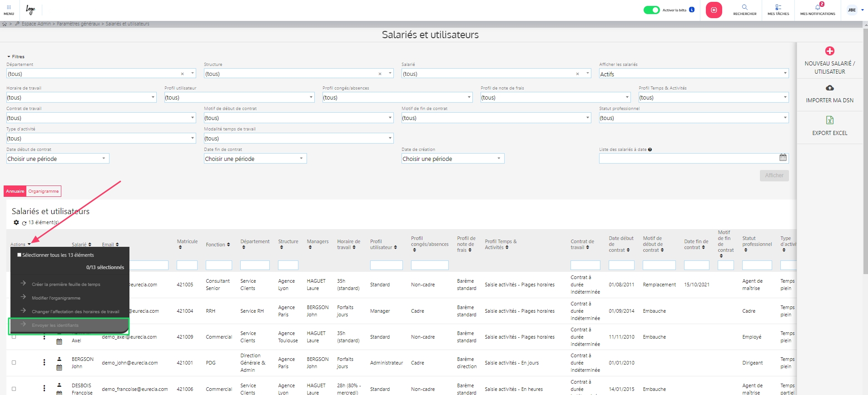Image resolution: width=868 pixels, height=395 pixels.
Task: Open calendar picker for Liste des salariés à date
Action: pyautogui.click(x=783, y=158)
